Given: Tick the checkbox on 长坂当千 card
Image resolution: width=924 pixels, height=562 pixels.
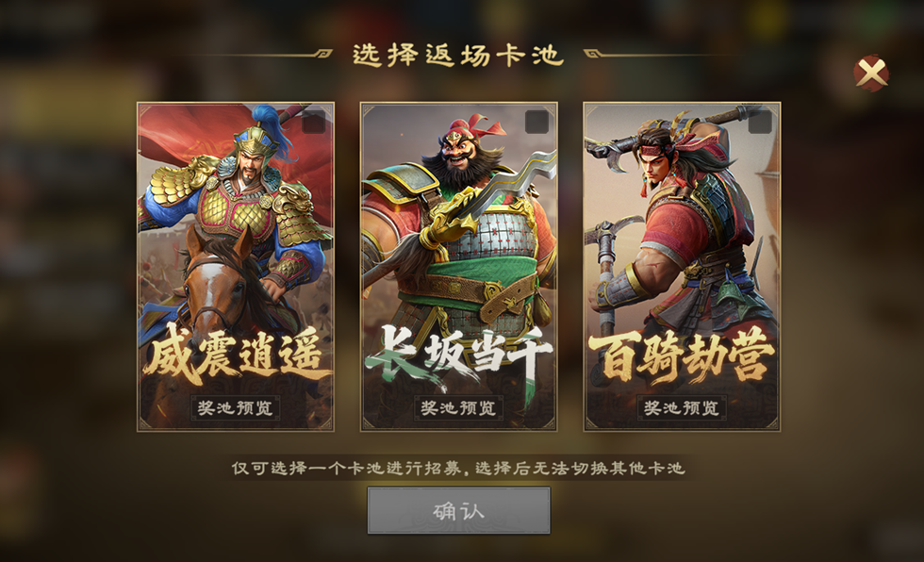Looking at the screenshot, I should pos(536,122).
